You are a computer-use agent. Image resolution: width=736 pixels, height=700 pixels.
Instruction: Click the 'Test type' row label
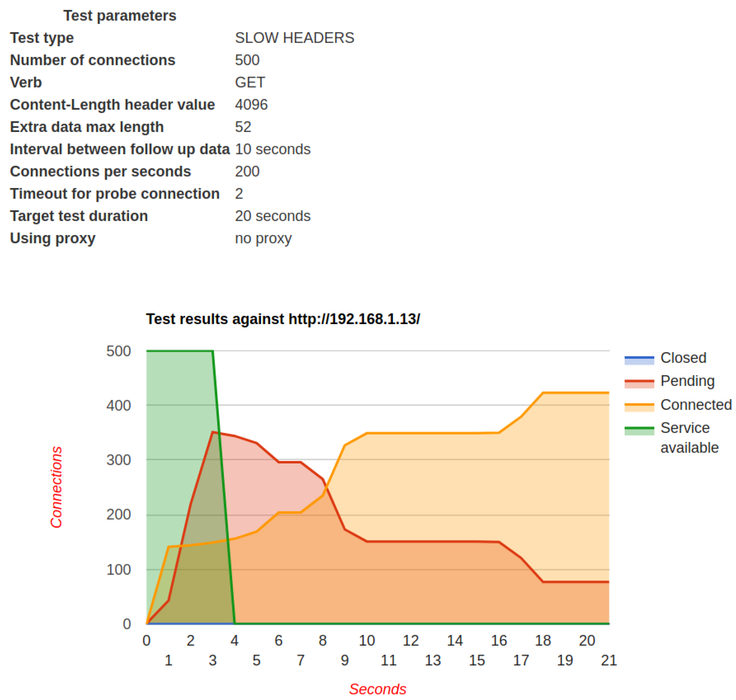[x=42, y=38]
